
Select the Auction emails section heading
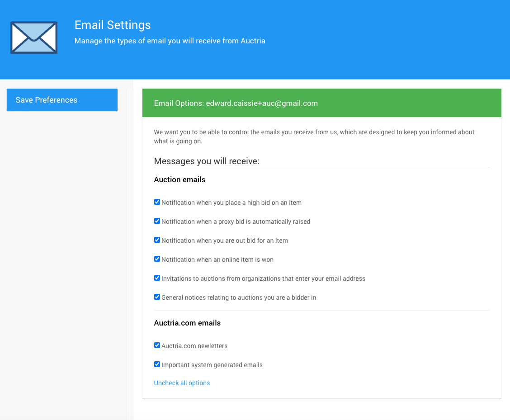(179, 179)
